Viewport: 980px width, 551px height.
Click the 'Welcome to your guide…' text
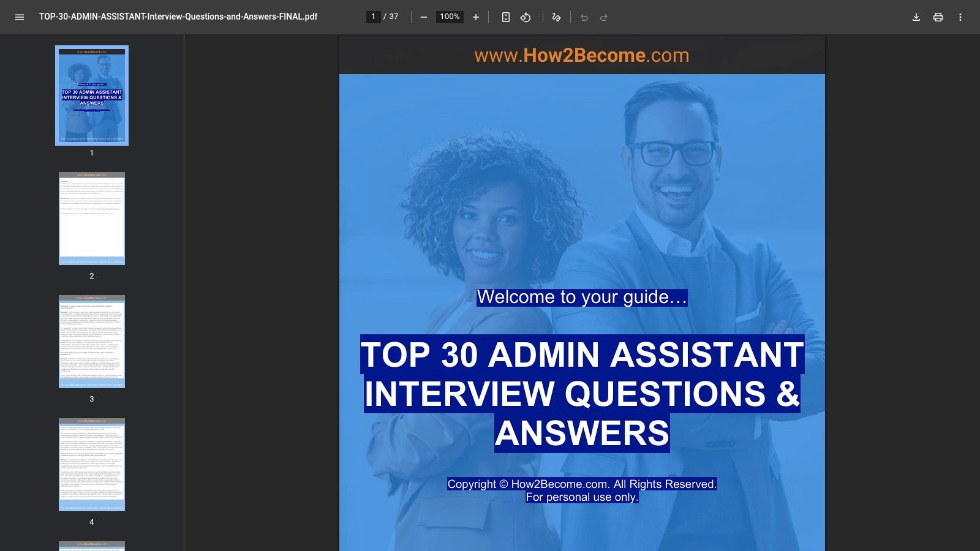coord(582,297)
